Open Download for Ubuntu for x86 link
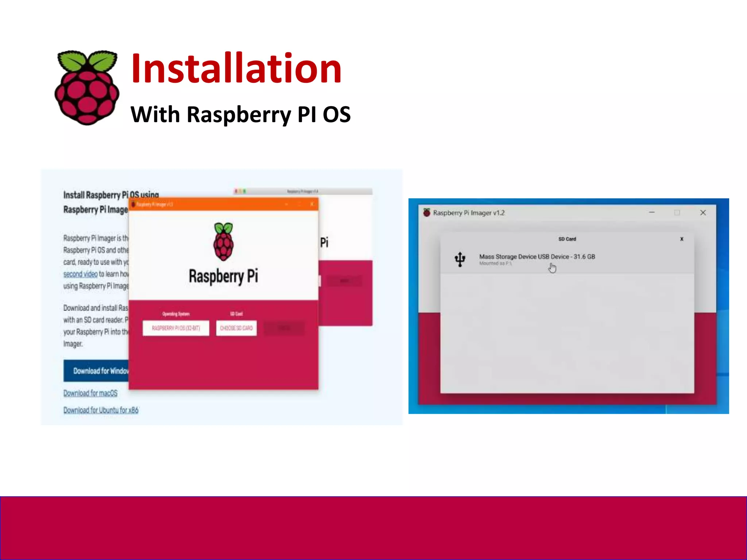Image resolution: width=747 pixels, height=560 pixels. 101,410
